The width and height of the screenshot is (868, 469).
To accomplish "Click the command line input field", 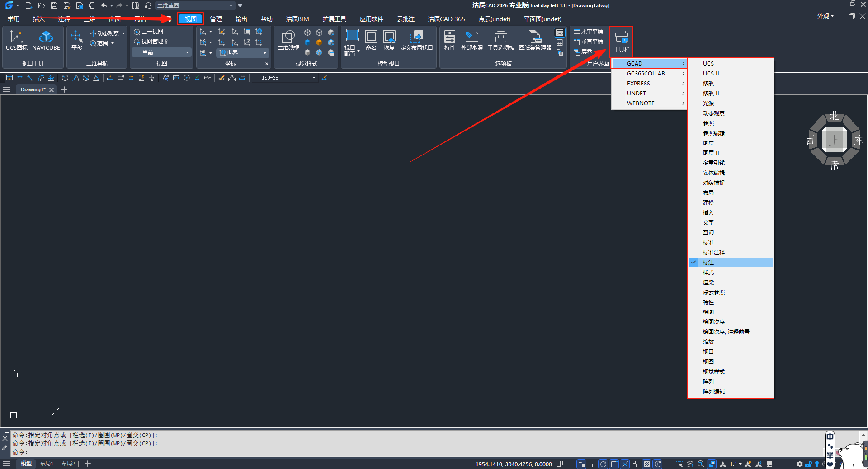I will pos(407,452).
